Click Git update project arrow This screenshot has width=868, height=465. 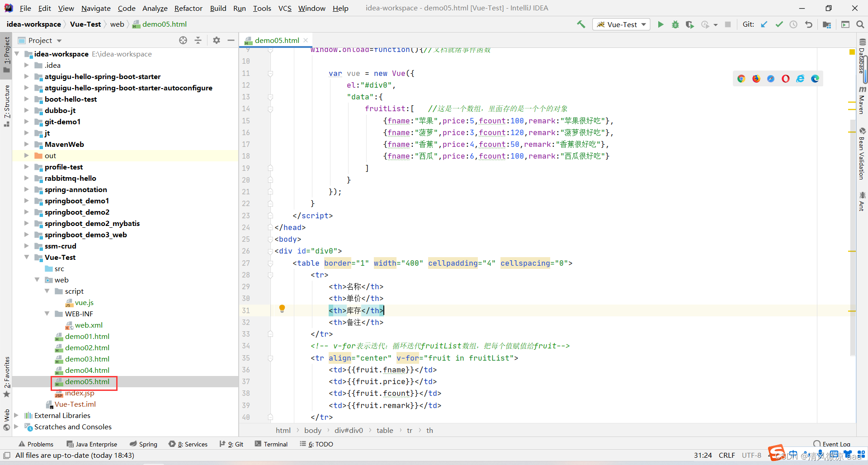tap(764, 24)
